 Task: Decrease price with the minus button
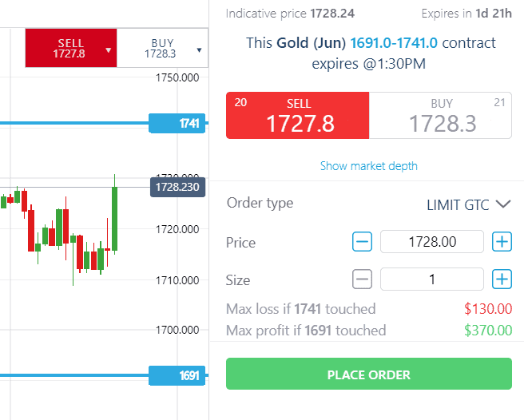[363, 242]
